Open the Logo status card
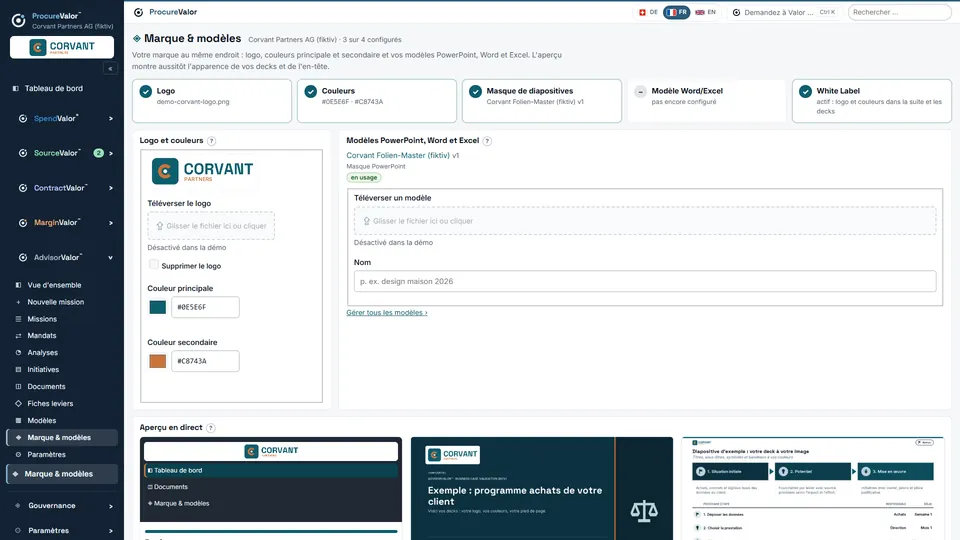Image resolution: width=960 pixels, height=540 pixels. (x=212, y=101)
